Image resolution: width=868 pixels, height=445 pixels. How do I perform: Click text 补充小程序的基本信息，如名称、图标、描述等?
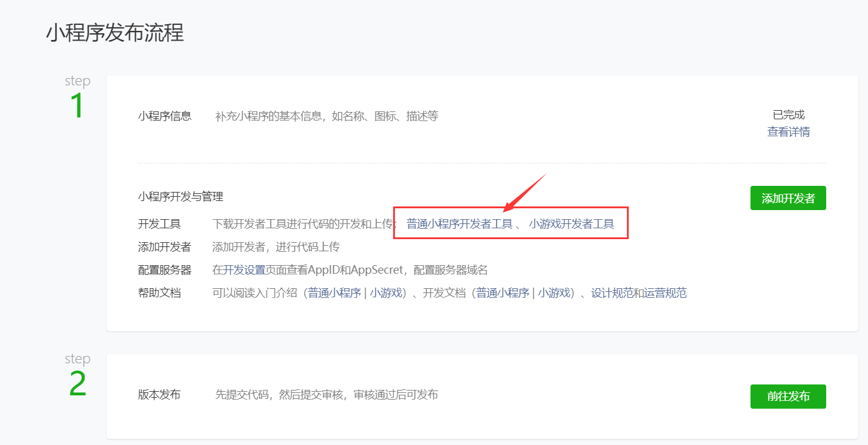pos(326,116)
